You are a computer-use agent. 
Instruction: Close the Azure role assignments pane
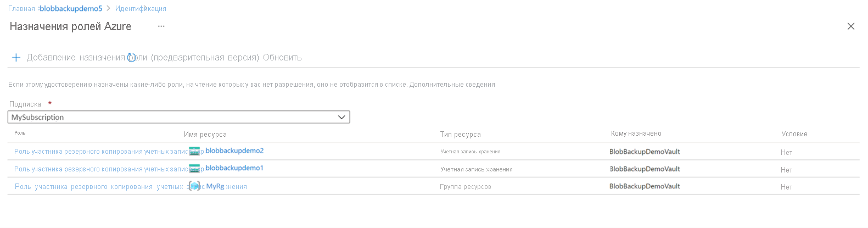click(851, 26)
